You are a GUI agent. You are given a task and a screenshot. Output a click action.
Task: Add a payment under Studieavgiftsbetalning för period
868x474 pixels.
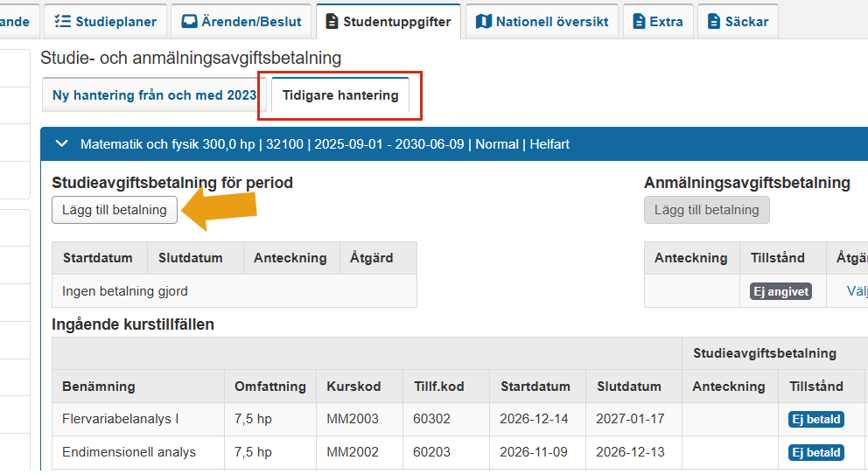pos(115,210)
